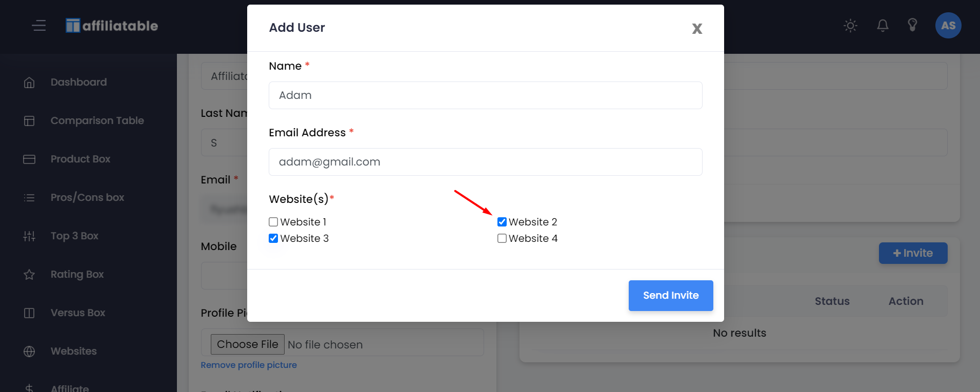Click Remove profile picture link
Screen dimensions: 980x392
249,365
